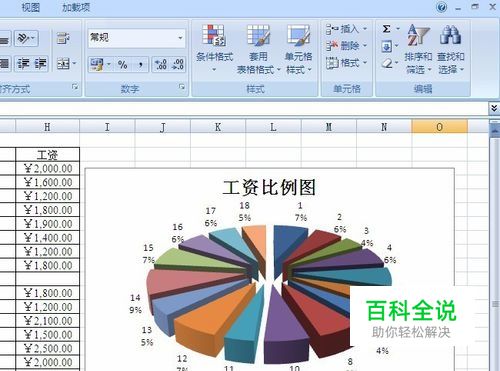Decrease indent of cell contents
This screenshot has width=500, height=371.
23,63
